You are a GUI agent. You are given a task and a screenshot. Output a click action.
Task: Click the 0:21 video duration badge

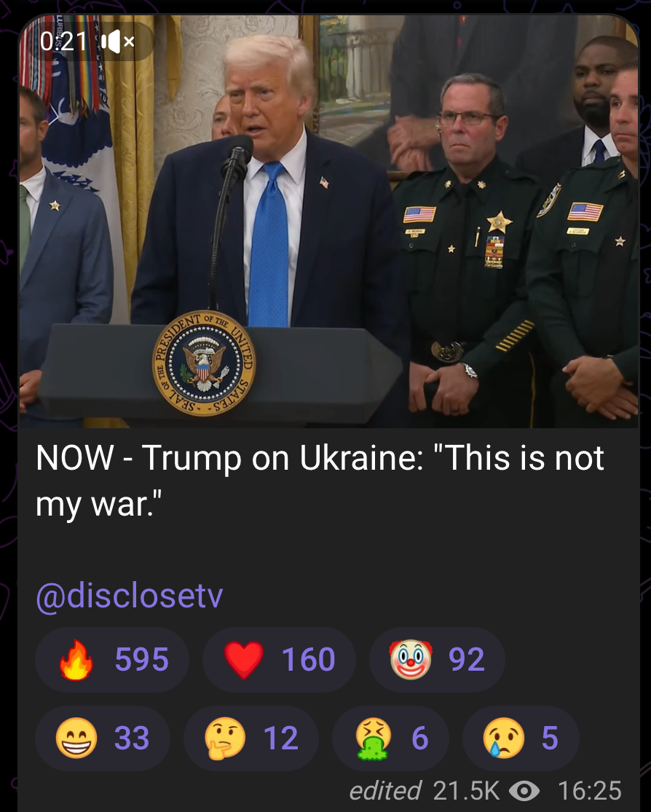pyautogui.click(x=63, y=42)
